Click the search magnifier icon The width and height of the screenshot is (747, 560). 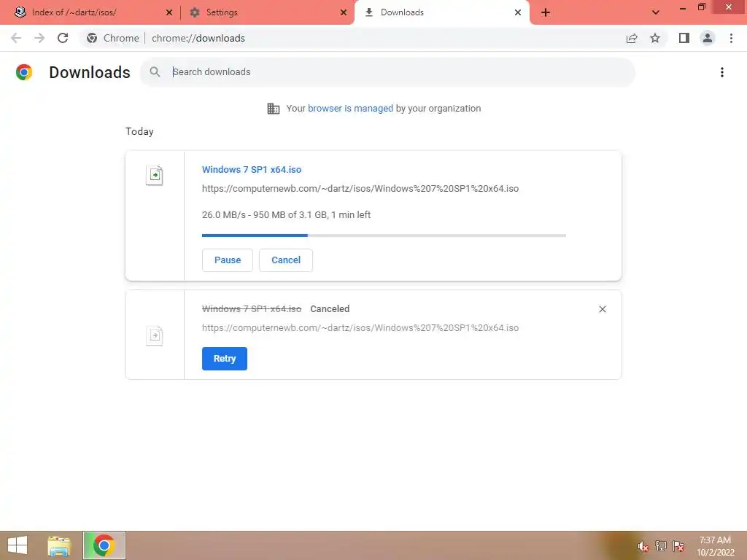155,72
